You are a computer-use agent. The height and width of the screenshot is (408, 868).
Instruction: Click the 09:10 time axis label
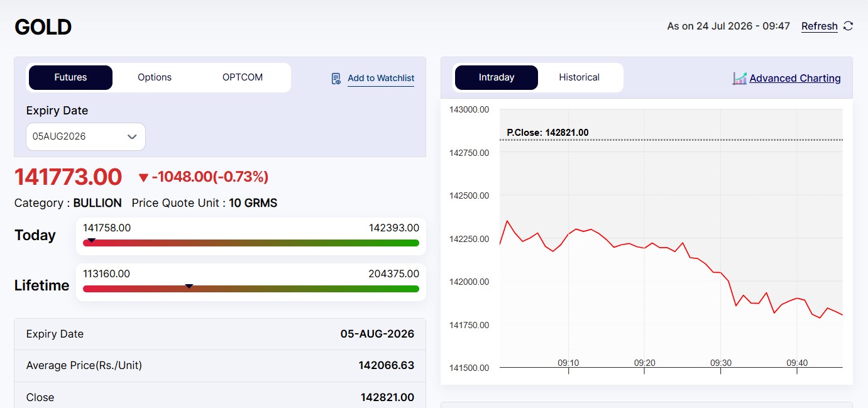(568, 363)
